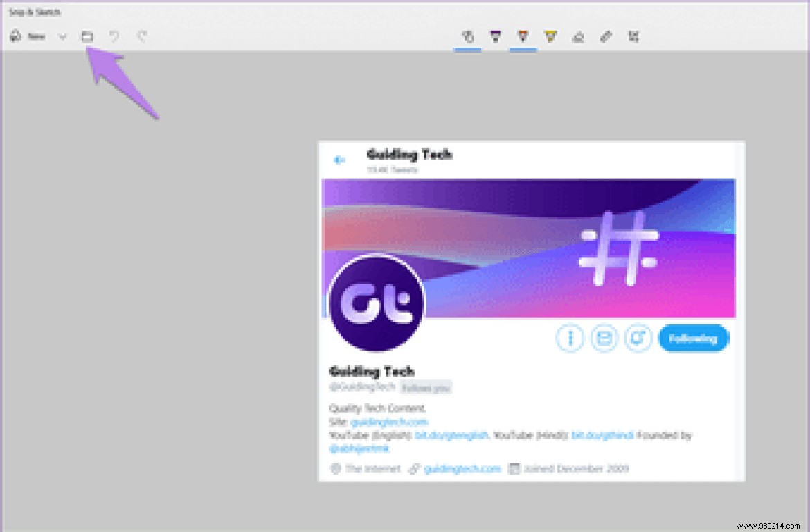This screenshot has height=532, width=810.
Task: Select the Pencil tool
Action: point(523,37)
